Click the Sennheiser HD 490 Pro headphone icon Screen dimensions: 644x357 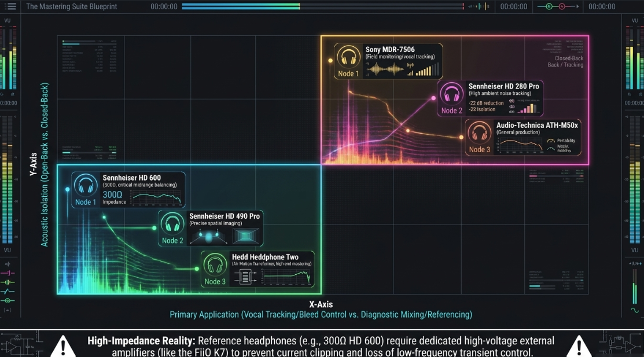(x=172, y=224)
